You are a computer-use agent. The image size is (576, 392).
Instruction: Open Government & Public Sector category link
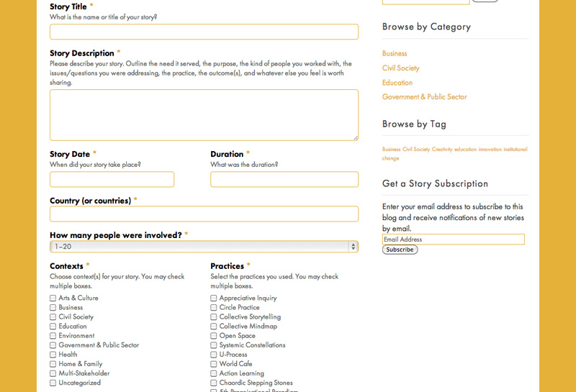tap(424, 97)
